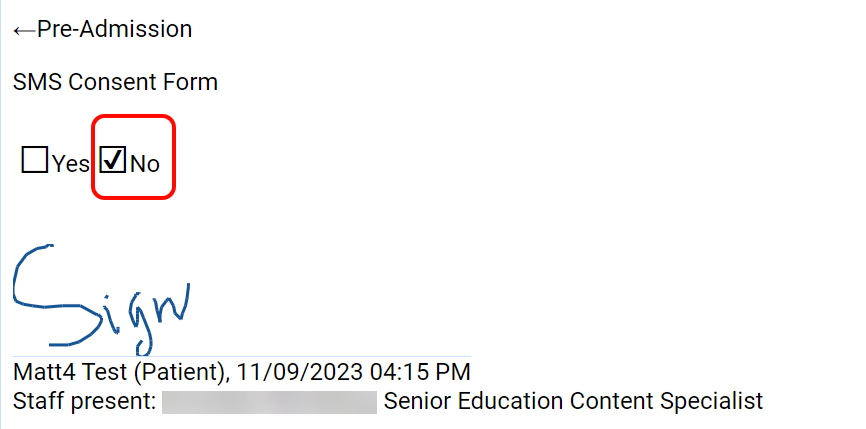This screenshot has width=866, height=429.
Task: Click the Senior Education Content Specialist title
Action: click(573, 402)
